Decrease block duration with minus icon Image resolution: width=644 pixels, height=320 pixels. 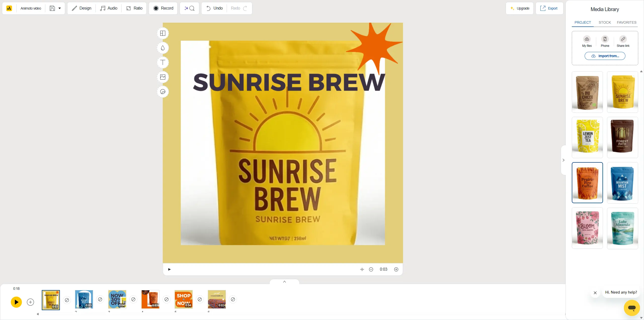[371, 269]
